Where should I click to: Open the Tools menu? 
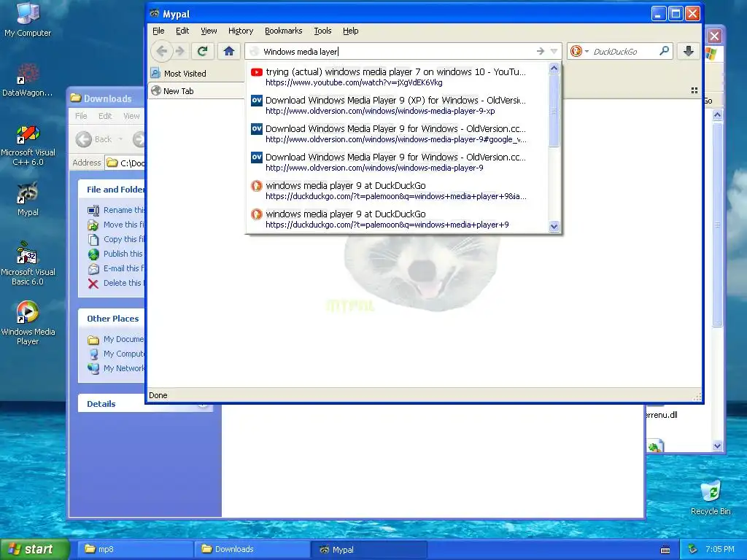point(322,31)
